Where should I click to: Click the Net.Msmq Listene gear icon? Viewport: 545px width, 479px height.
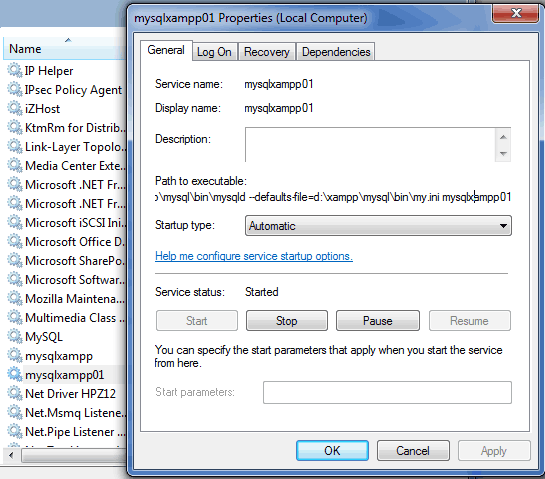coord(15,412)
